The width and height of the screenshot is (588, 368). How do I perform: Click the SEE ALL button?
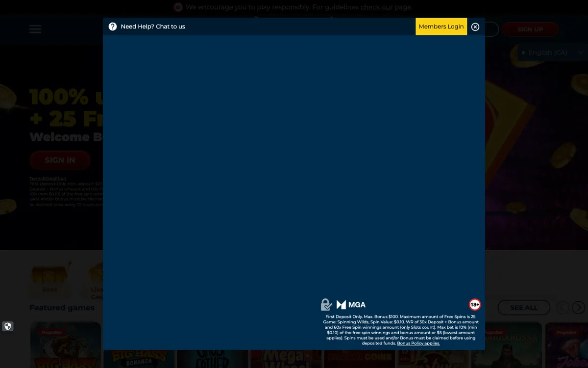click(524, 308)
